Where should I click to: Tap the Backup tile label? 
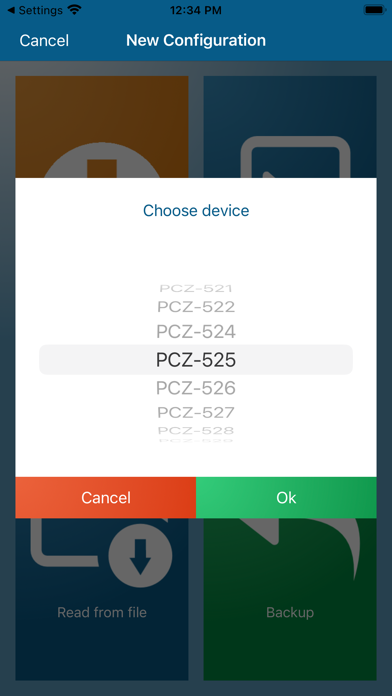click(x=290, y=613)
